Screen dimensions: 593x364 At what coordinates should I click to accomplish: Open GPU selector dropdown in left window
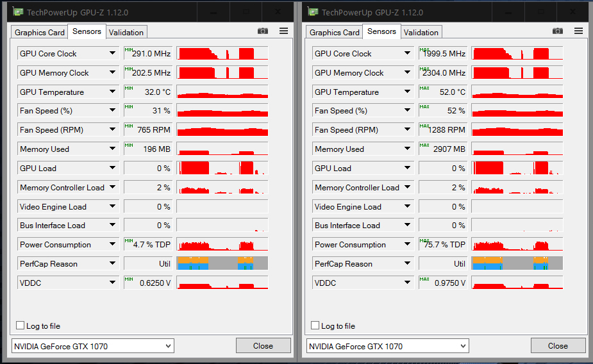coord(93,346)
